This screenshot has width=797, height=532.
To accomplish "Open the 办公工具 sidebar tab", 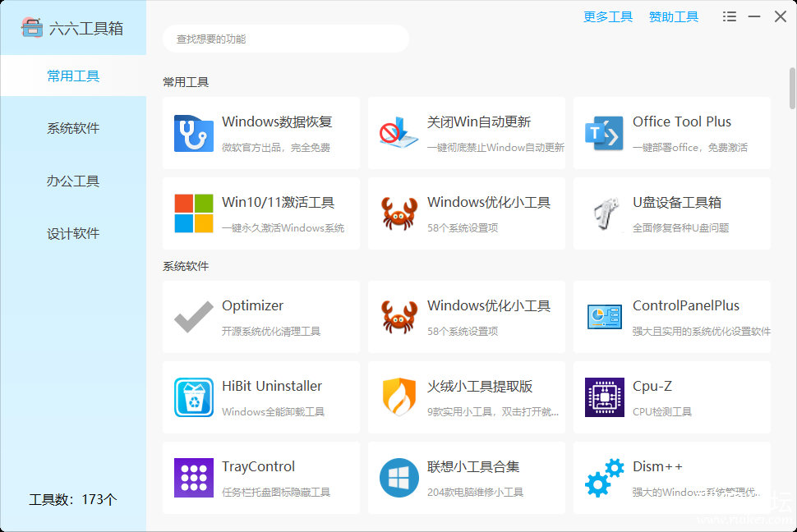I will pos(73,181).
